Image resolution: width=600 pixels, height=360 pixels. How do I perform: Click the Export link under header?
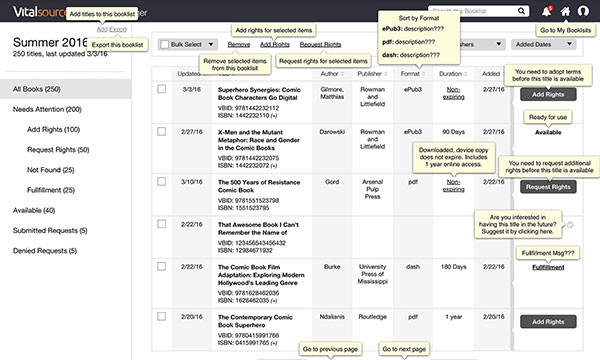[118, 29]
